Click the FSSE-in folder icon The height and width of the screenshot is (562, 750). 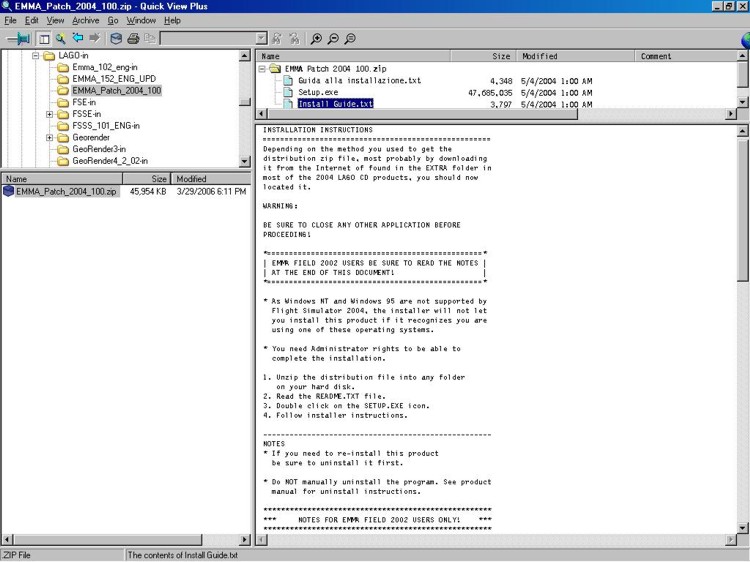coord(63,114)
